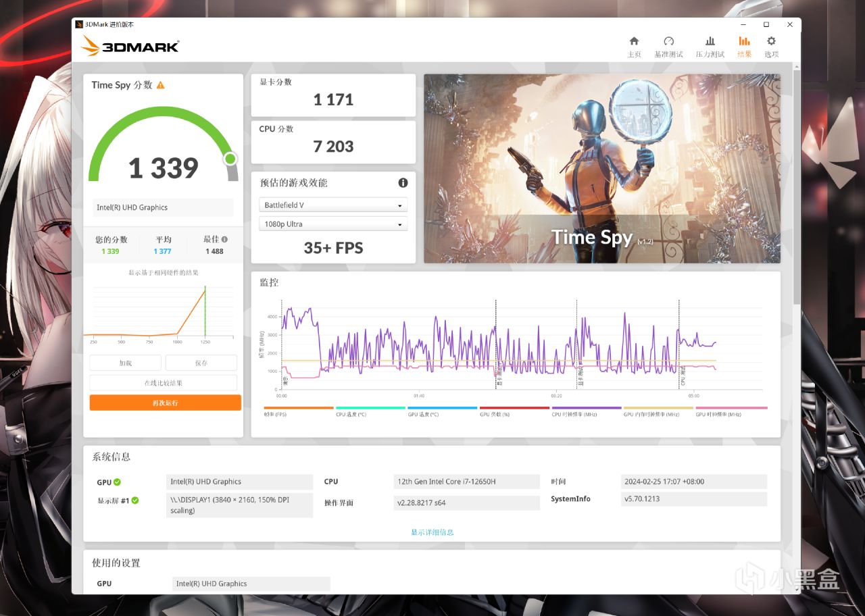Click the info icon beside 预估的游戏效能

(403, 183)
